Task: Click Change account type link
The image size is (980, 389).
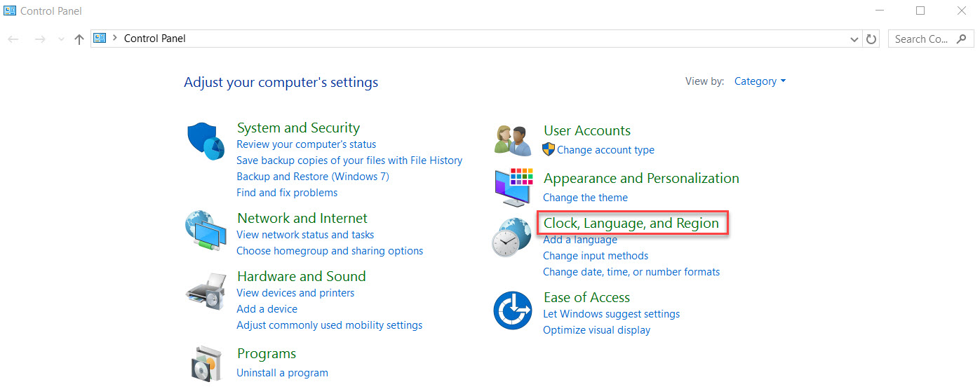Action: (605, 150)
